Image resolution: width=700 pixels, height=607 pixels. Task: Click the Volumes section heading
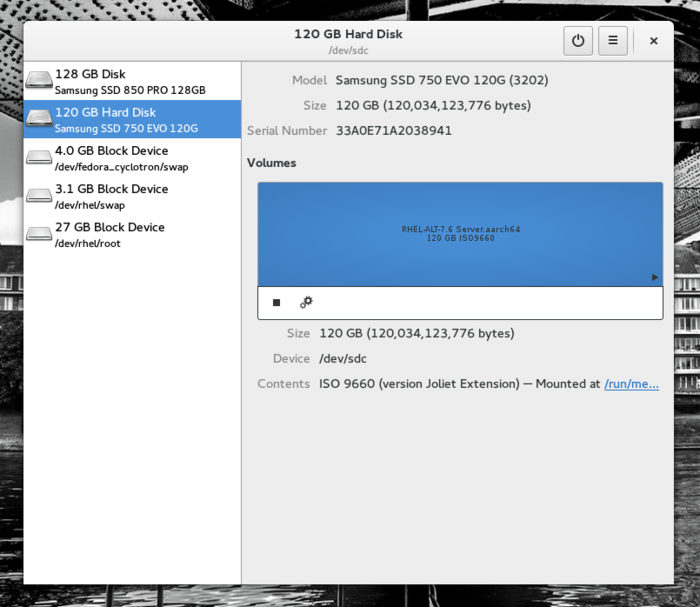(271, 162)
